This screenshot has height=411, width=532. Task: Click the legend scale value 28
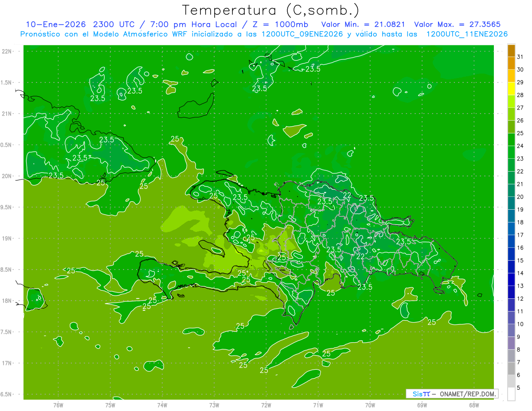coord(520,95)
